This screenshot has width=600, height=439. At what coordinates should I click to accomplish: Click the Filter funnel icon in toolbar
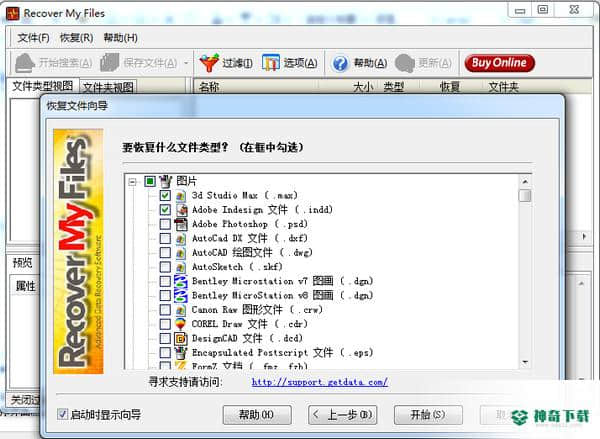(209, 63)
